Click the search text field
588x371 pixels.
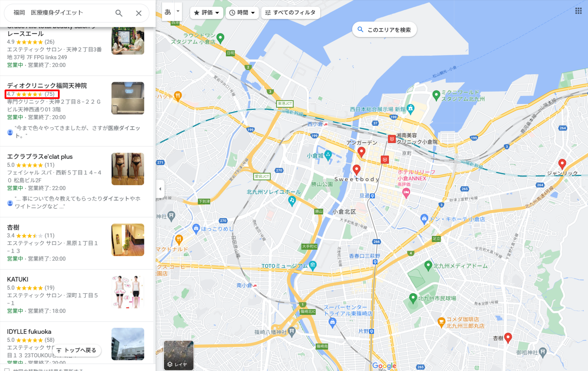pos(62,13)
